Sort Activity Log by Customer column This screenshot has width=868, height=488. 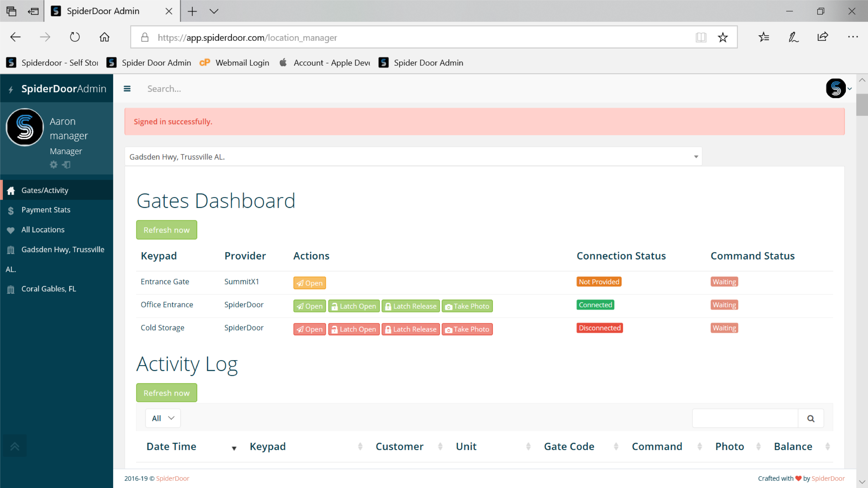click(409, 447)
